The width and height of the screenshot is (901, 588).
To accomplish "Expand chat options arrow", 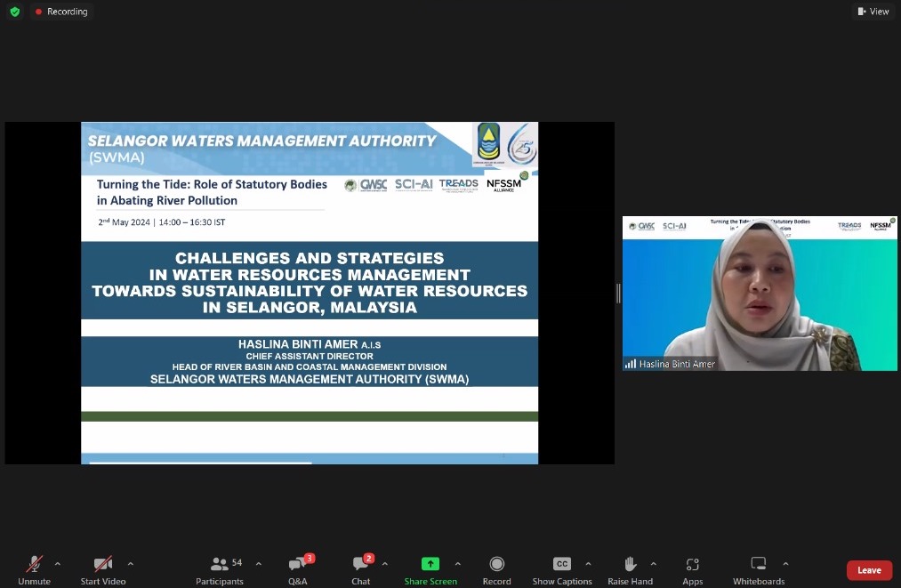I will coord(385,564).
